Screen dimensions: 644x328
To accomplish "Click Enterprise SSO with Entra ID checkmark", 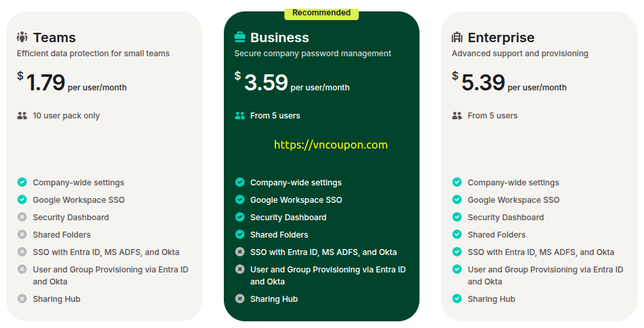I will [457, 252].
